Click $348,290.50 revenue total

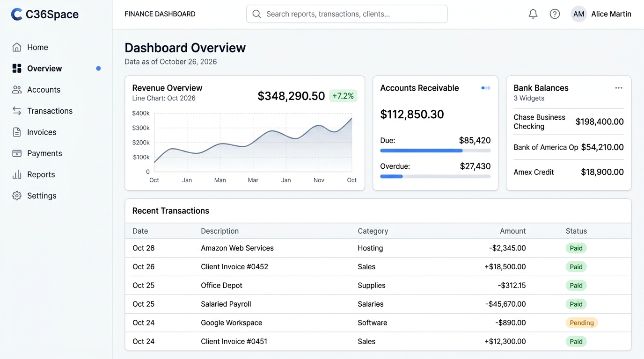(291, 96)
